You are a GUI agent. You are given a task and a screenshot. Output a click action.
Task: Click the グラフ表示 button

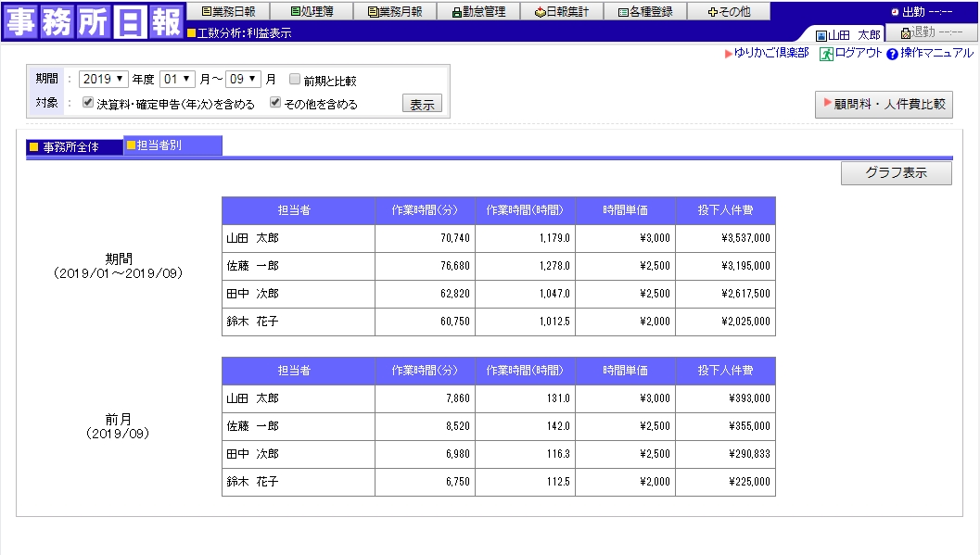pyautogui.click(x=897, y=173)
